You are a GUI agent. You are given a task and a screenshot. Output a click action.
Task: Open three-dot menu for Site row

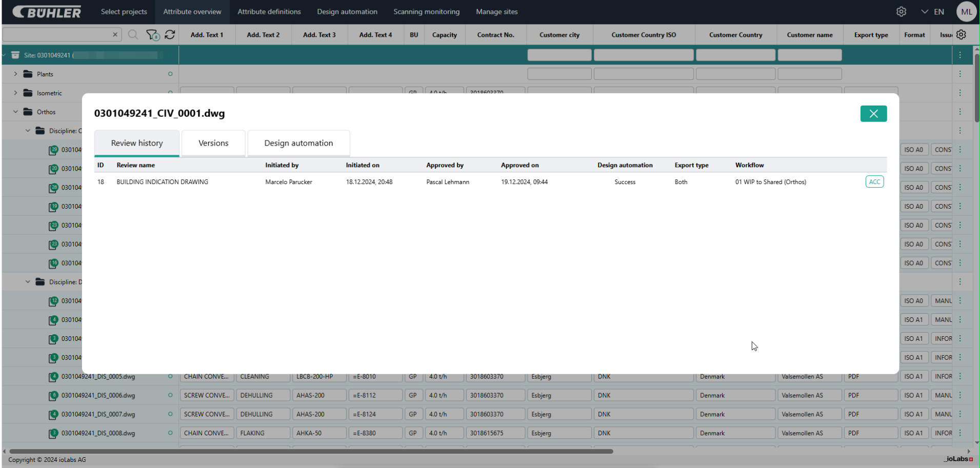coord(960,55)
